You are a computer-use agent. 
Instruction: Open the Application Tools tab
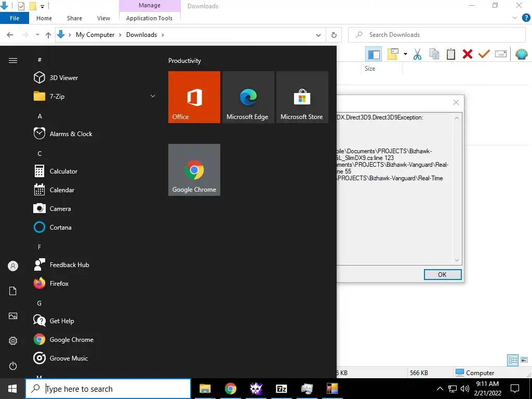click(x=149, y=18)
